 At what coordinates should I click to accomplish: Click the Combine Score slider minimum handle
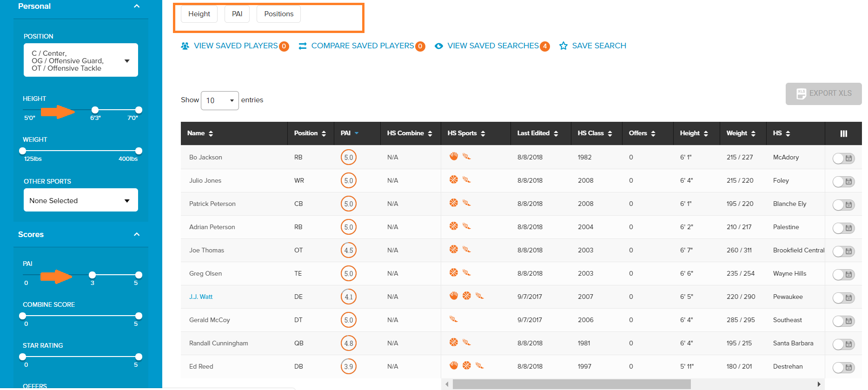tap(22, 316)
